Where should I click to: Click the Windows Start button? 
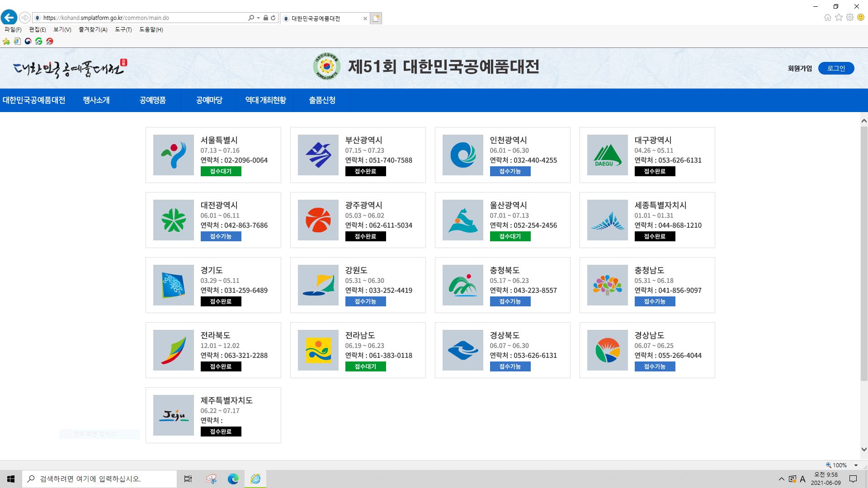pos(11,479)
